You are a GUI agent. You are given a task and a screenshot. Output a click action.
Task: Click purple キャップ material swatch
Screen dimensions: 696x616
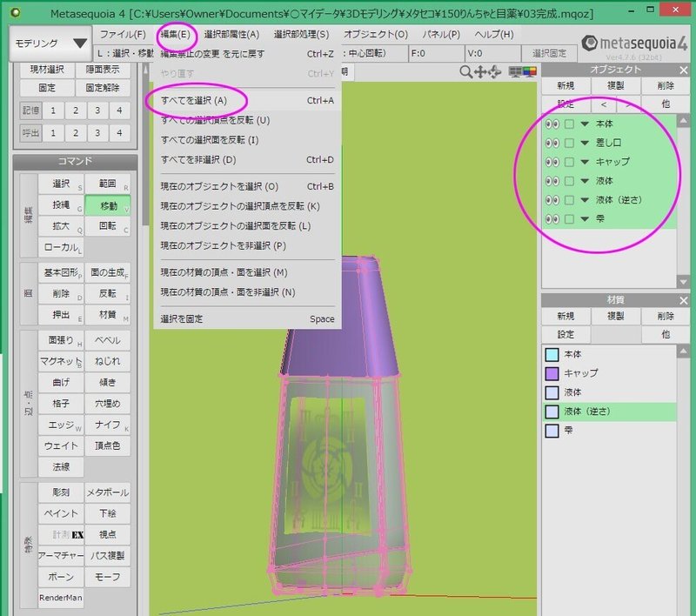click(552, 373)
